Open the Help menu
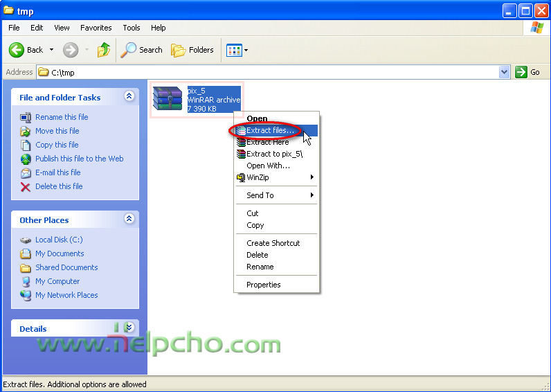The height and width of the screenshot is (392, 551). pos(158,28)
